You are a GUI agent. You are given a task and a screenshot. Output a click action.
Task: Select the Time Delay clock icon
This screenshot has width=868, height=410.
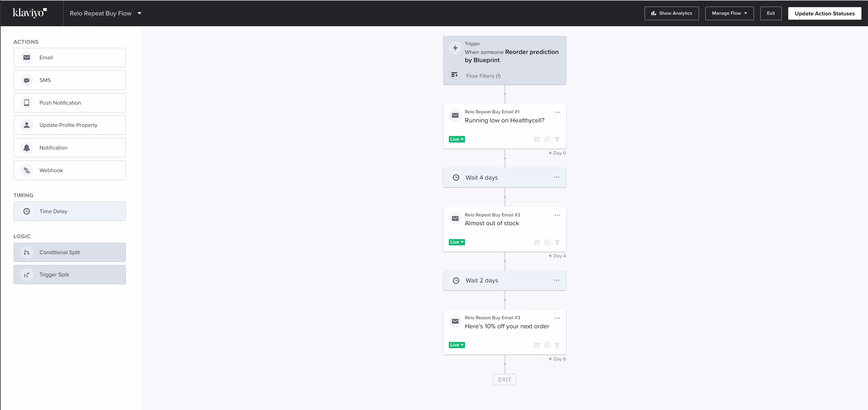pos(27,211)
